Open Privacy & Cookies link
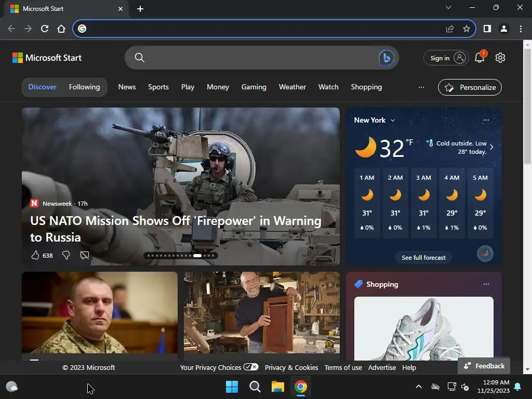Screen dimensions: 532x399 pos(291,367)
